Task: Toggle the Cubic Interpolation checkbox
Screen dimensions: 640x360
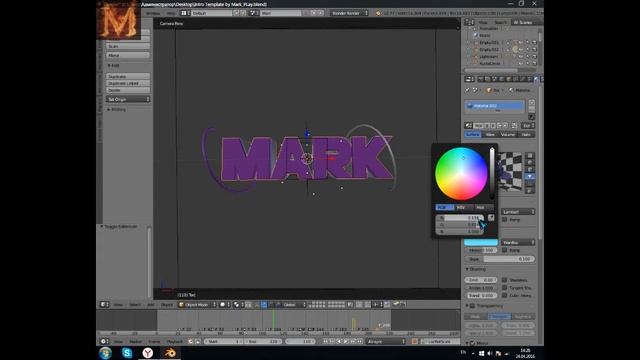Action: coord(505,295)
